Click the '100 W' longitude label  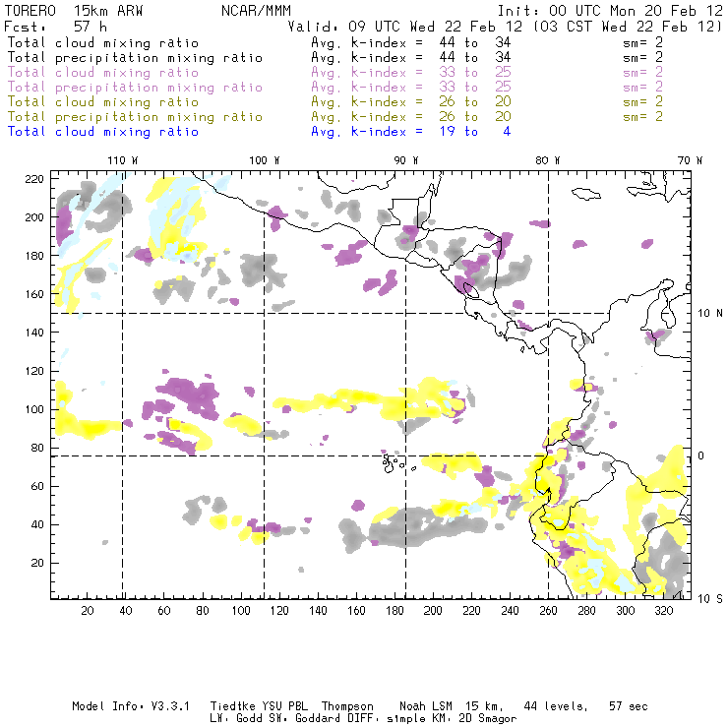click(x=265, y=160)
